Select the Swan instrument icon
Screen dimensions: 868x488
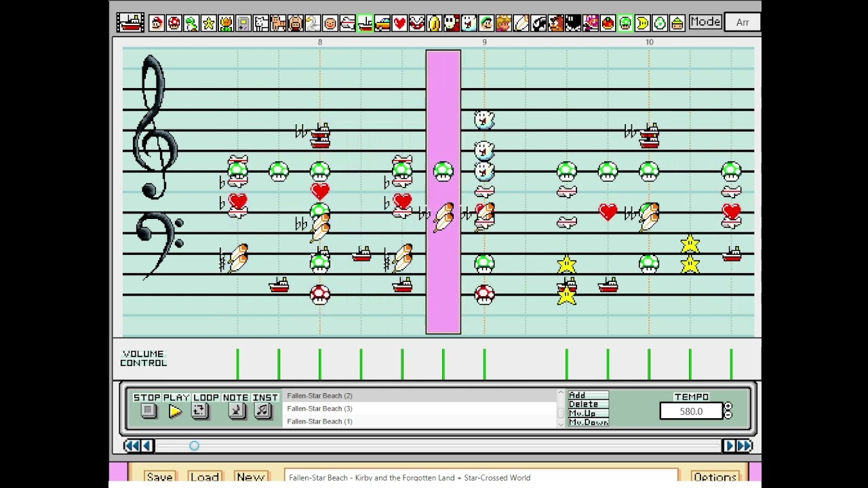(313, 23)
